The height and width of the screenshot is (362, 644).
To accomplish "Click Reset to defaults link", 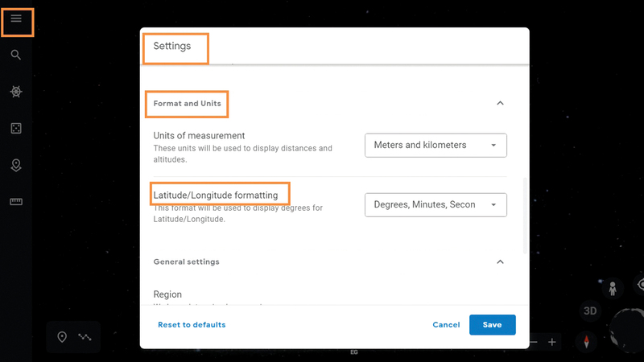I will [192, 325].
